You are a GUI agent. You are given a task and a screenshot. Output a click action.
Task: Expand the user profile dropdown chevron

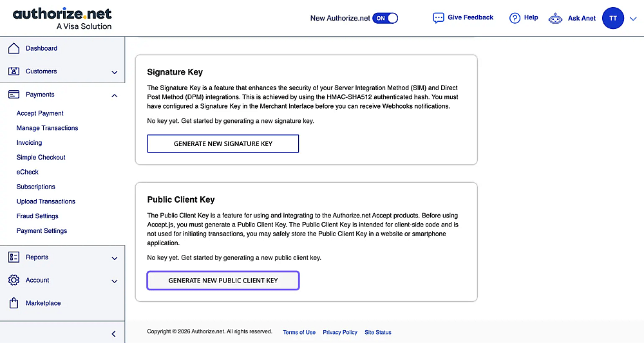coord(633,19)
